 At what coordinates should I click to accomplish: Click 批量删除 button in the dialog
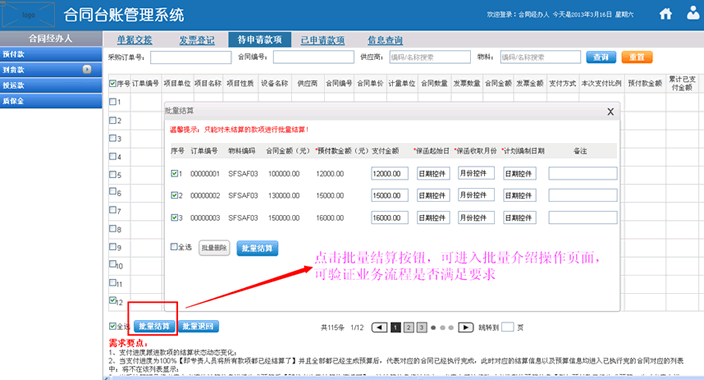(x=214, y=248)
